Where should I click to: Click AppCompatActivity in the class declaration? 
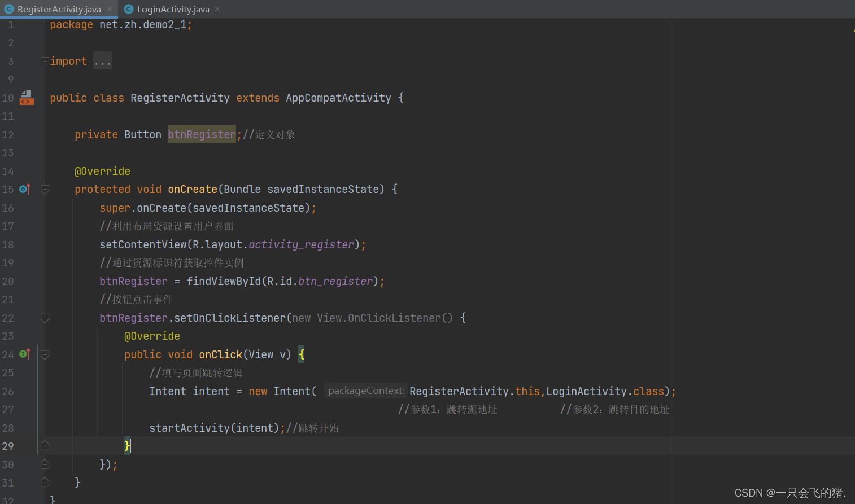coord(338,98)
